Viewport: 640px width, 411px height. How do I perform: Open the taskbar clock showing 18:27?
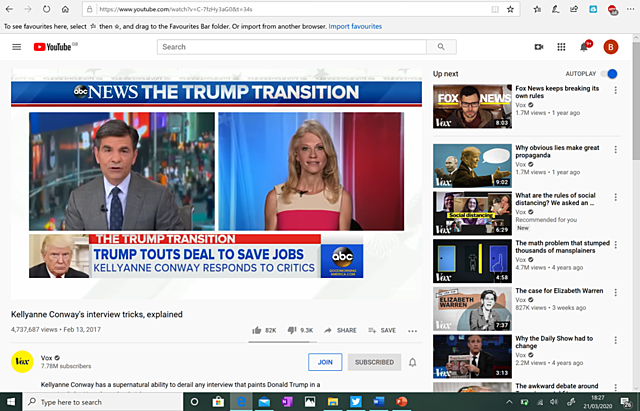coord(598,402)
